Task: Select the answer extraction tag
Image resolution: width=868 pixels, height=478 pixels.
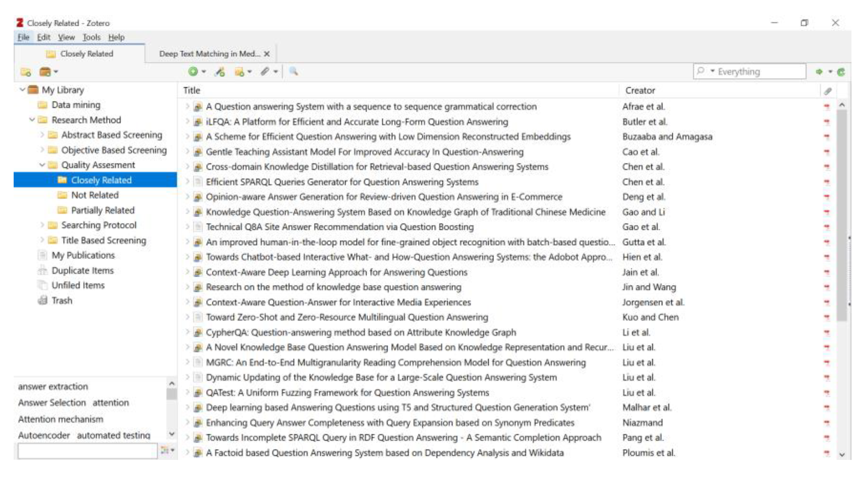Action: click(x=53, y=386)
